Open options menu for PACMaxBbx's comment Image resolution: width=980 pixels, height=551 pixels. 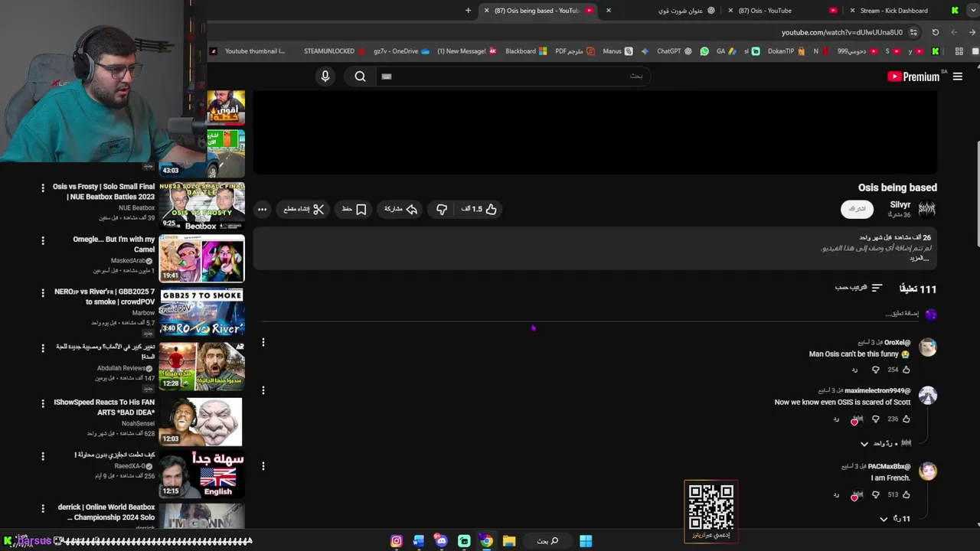click(263, 466)
